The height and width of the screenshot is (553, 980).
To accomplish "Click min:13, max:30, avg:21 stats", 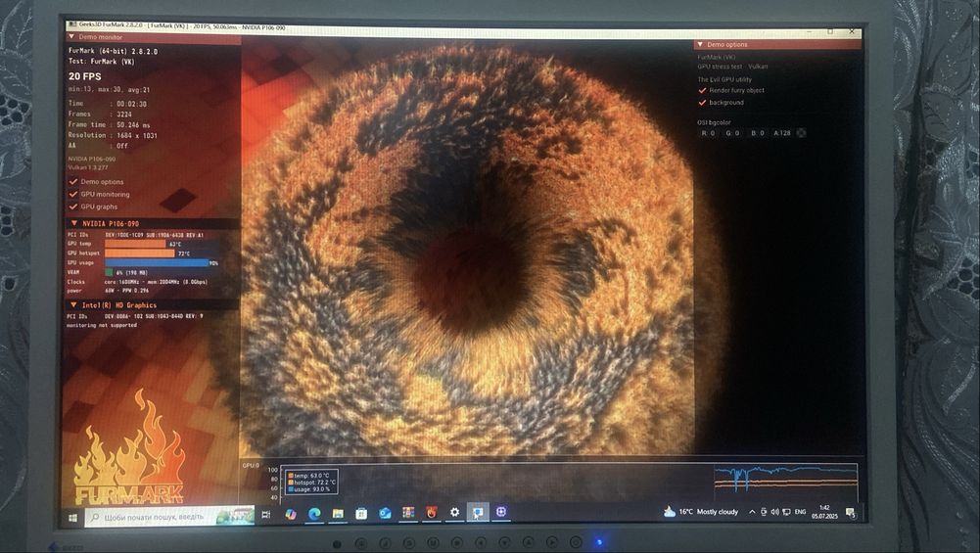I will pos(109,89).
